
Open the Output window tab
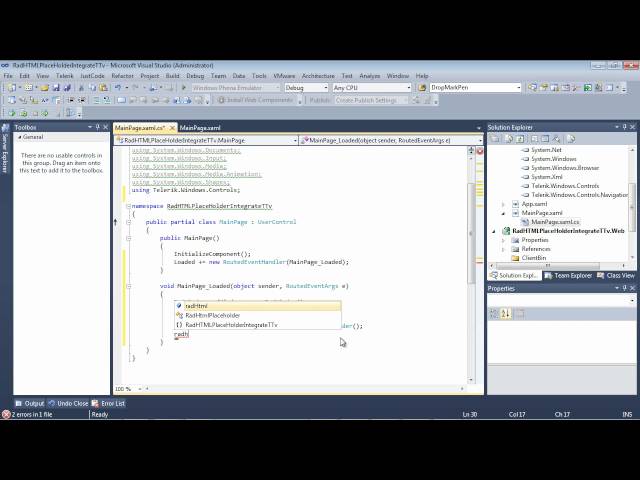(30, 404)
